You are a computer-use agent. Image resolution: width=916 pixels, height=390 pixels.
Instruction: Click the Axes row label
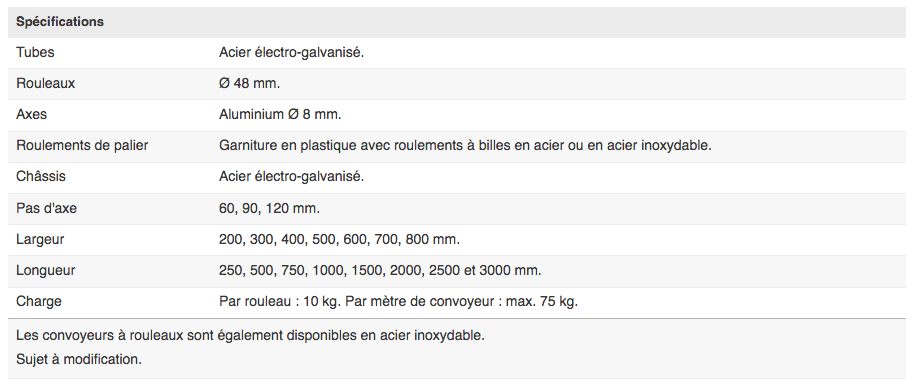(32, 115)
